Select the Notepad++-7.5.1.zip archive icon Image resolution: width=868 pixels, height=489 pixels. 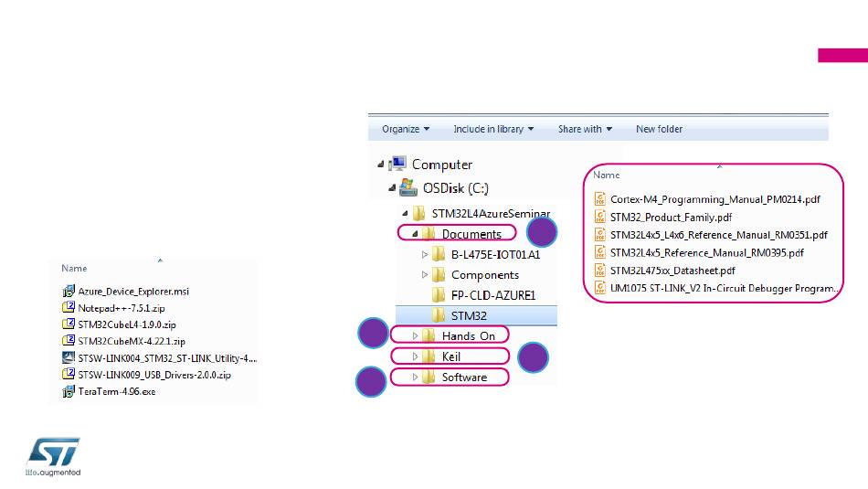click(69, 307)
